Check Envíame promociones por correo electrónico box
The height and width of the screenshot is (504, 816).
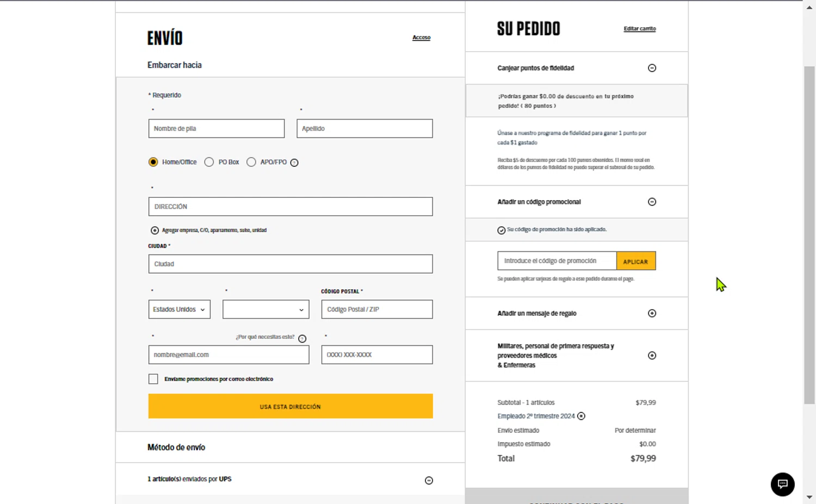tap(153, 379)
